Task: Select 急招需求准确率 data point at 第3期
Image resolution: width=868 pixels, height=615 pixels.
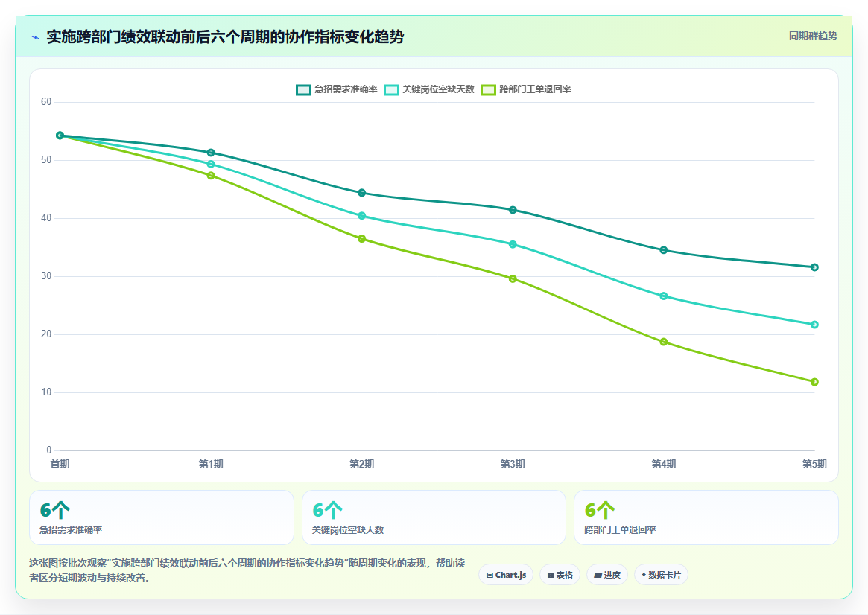Action: 513,210
